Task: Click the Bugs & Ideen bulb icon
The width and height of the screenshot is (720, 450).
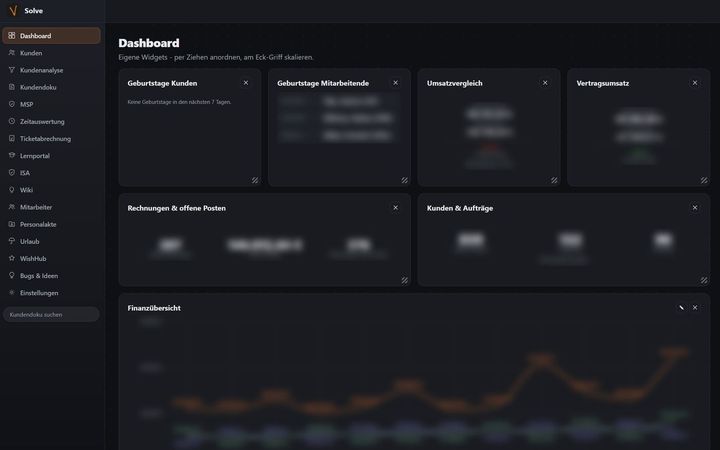Action: pos(12,276)
